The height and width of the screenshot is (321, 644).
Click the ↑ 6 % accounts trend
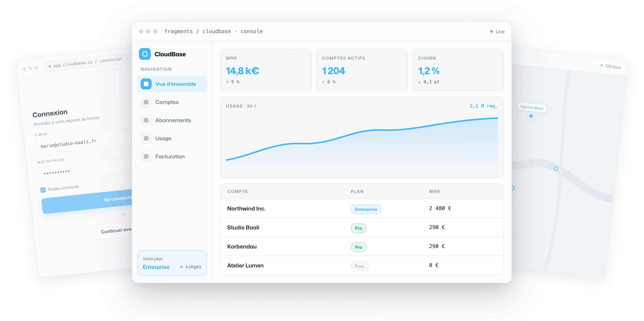coord(329,82)
